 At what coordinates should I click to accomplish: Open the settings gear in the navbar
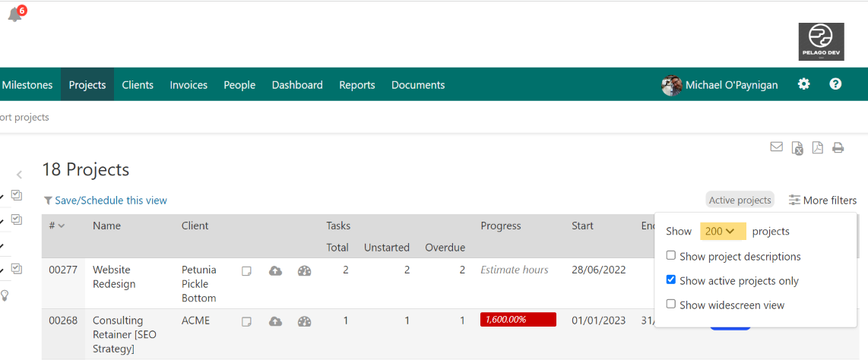pos(803,84)
